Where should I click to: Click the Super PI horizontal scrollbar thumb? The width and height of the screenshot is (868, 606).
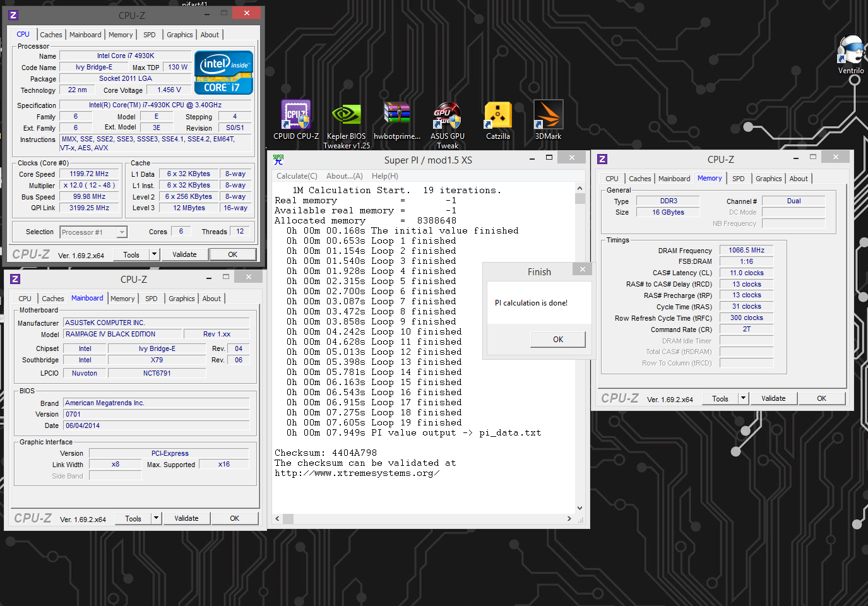click(x=288, y=519)
